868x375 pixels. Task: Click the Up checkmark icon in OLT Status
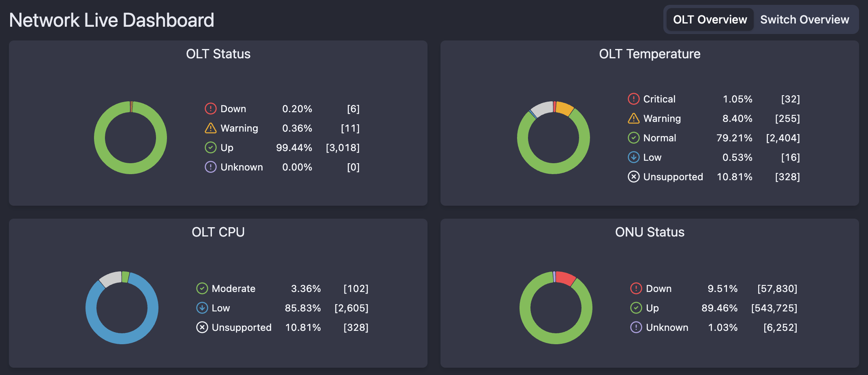click(210, 147)
